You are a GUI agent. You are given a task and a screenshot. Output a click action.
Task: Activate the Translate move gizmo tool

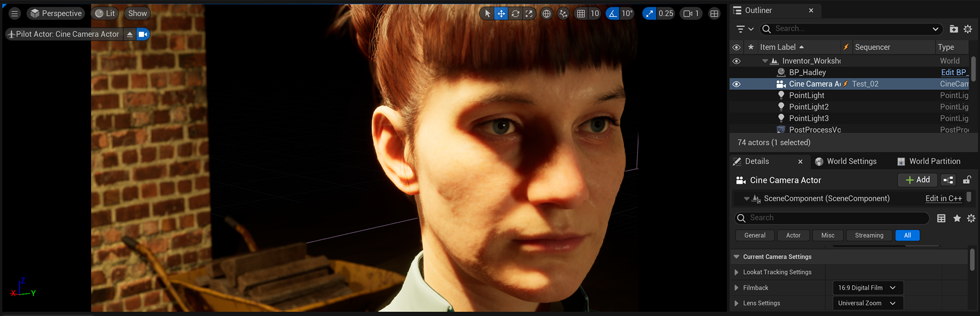point(501,14)
